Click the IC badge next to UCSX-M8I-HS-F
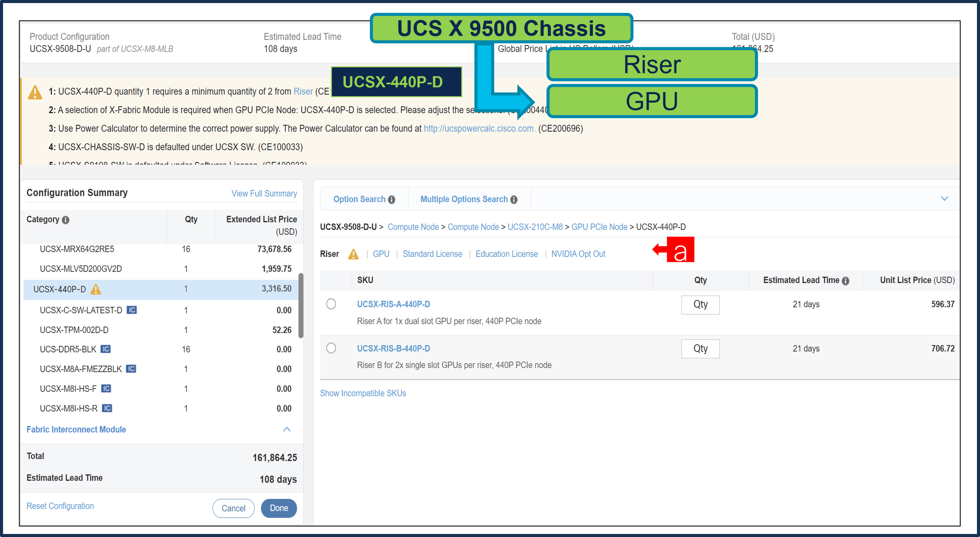The image size is (980, 537). 106,388
